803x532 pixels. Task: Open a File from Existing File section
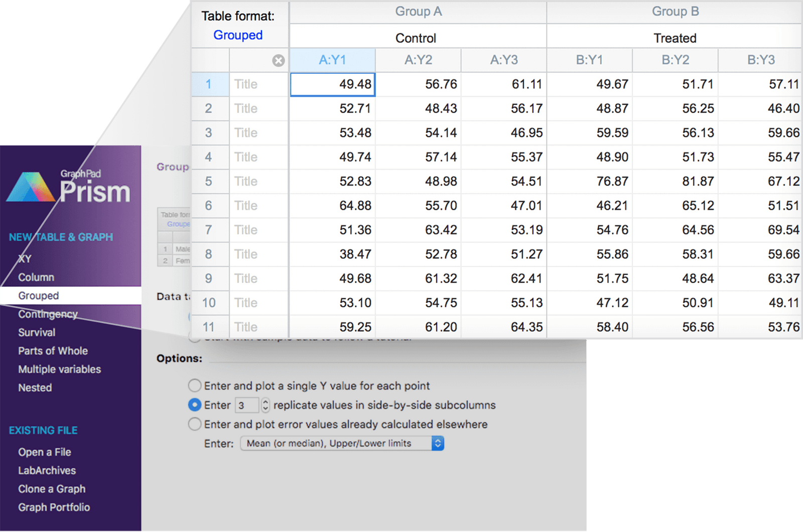pos(44,452)
